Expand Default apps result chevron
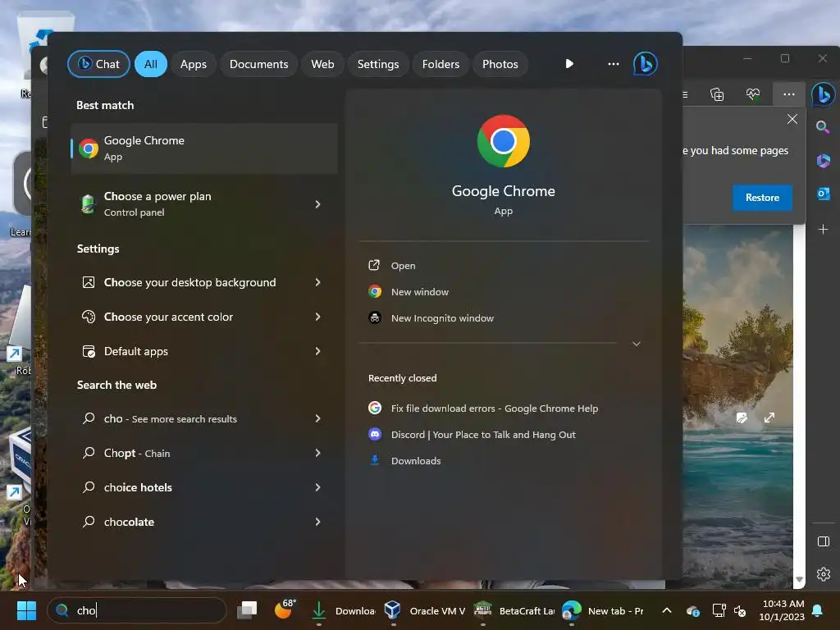Image resolution: width=840 pixels, height=630 pixels. [317, 351]
